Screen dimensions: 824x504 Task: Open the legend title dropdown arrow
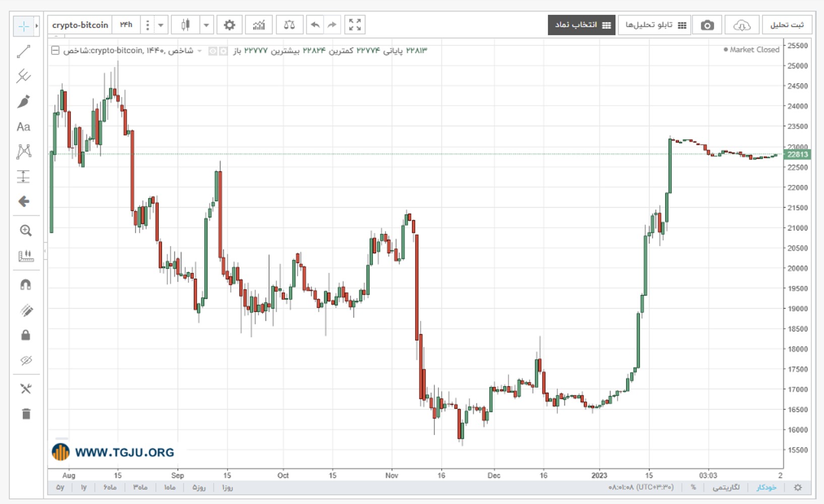[200, 51]
